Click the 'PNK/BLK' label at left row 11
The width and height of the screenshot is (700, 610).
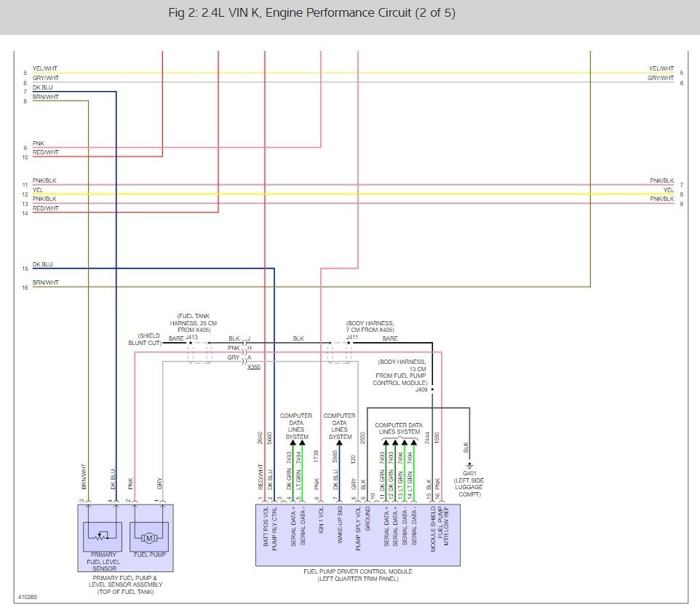(x=44, y=181)
